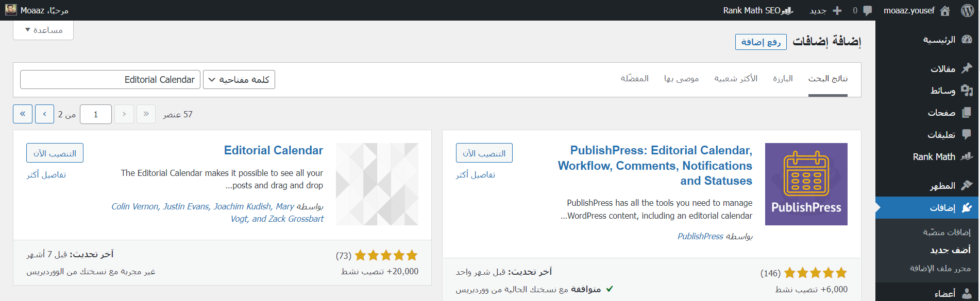This screenshot has width=980, height=301.
Task: Switch to the Most Popular (الأكثر شعبية) tab
Action: point(735,79)
